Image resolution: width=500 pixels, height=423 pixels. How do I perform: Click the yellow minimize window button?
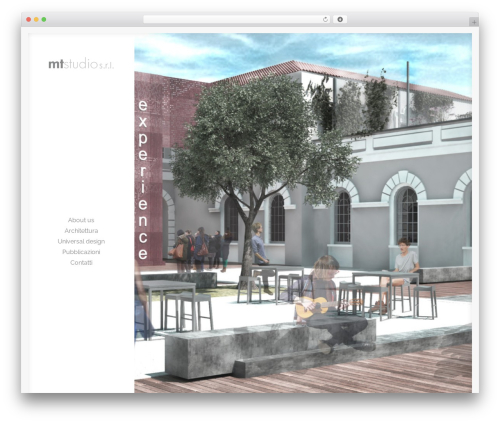[36, 20]
